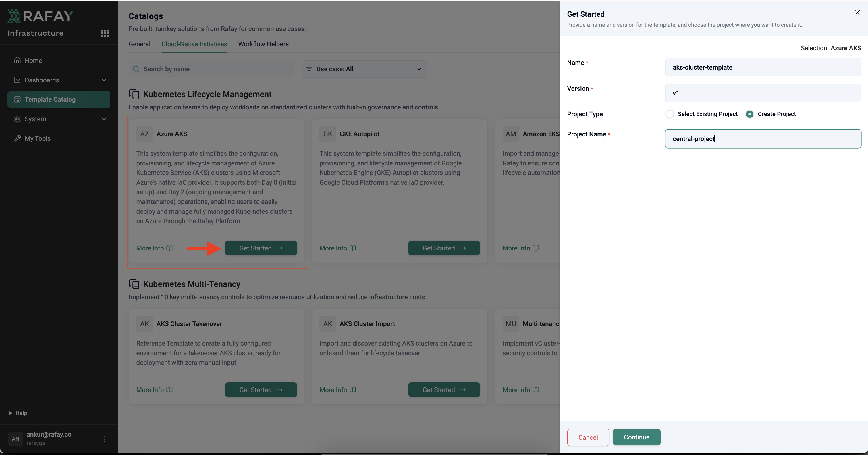Viewport: 868px width, 455px height.
Task: Click the Home icon in sidebar
Action: click(18, 61)
